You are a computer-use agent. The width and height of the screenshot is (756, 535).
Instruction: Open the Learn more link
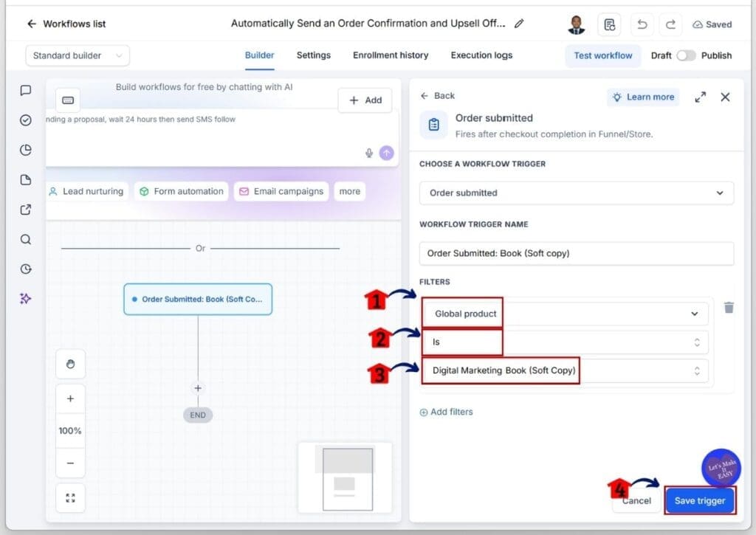643,97
